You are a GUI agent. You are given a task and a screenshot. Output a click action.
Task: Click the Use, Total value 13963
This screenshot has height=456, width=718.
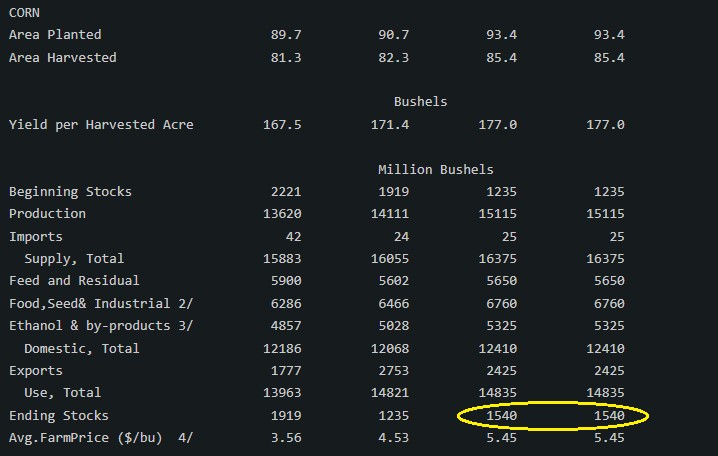pyautogui.click(x=282, y=393)
